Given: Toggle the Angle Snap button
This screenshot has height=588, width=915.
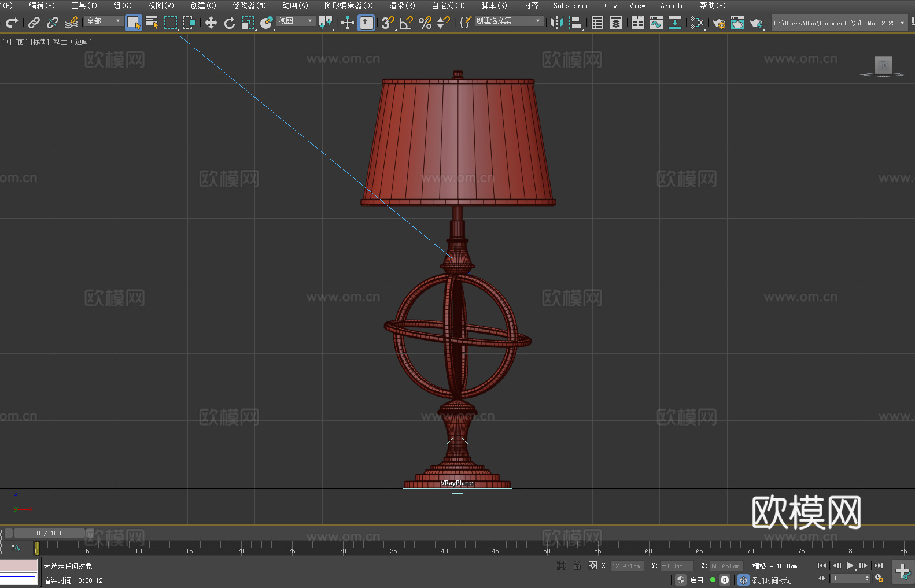Looking at the screenshot, I should (x=406, y=23).
